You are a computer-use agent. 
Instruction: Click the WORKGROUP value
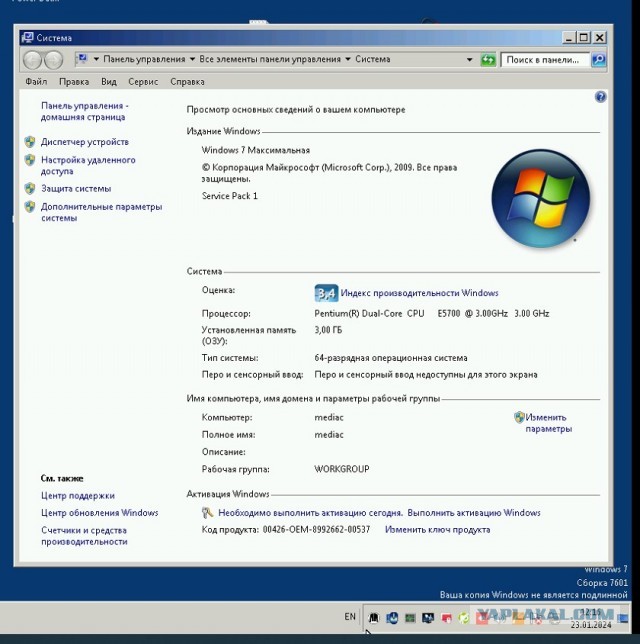click(342, 469)
